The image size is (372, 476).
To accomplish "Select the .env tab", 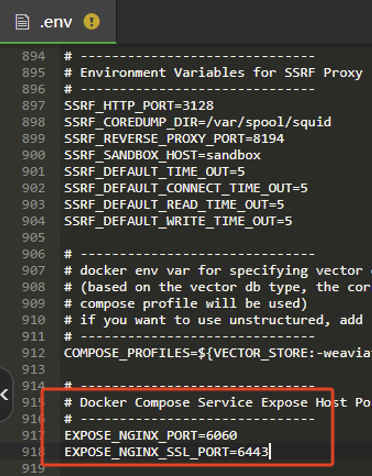I will 58,22.
